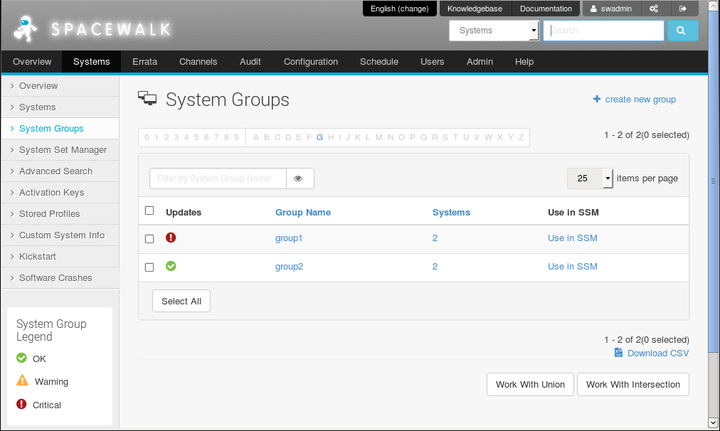Click the letter G alphabet filter
This screenshot has height=431, width=720.
click(320, 137)
